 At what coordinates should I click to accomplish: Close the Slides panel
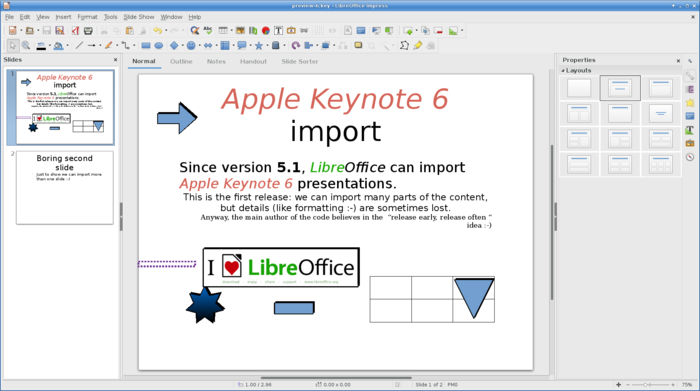[x=115, y=59]
